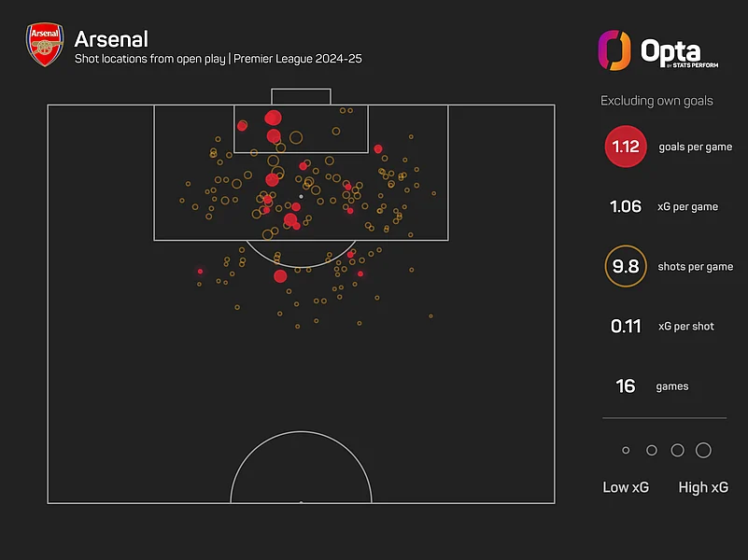Click the Arsenal title text

(x=110, y=39)
